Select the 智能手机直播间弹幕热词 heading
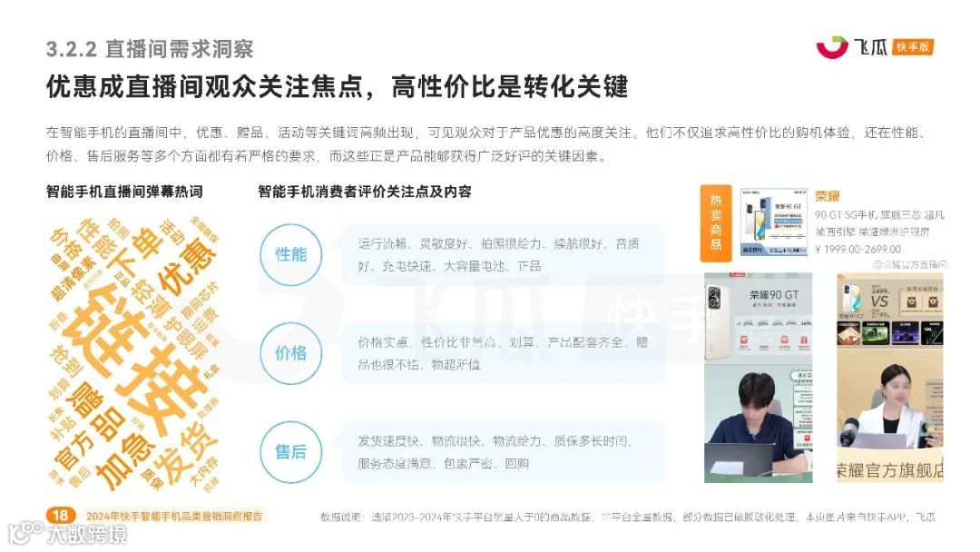 [124, 192]
